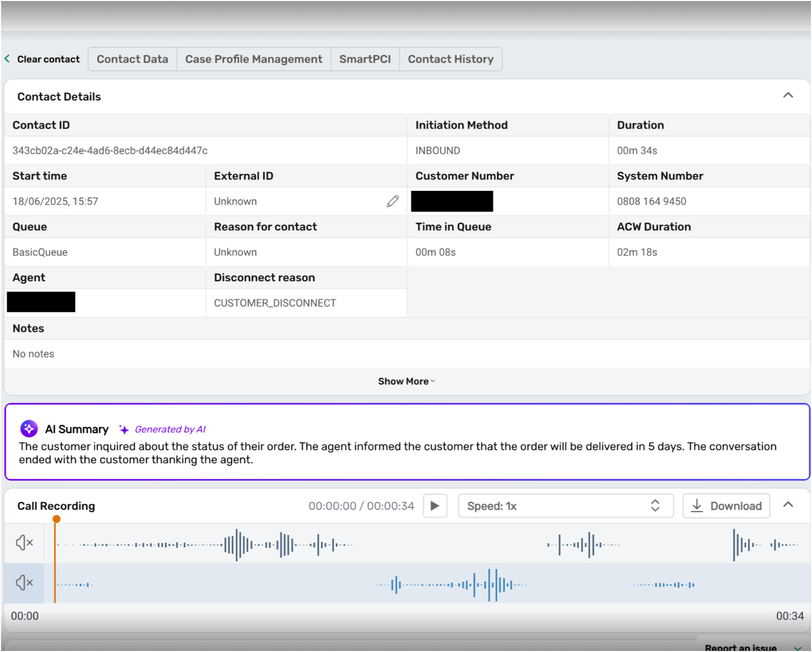This screenshot has height=652, width=812.
Task: Play the call recording
Action: 435,506
